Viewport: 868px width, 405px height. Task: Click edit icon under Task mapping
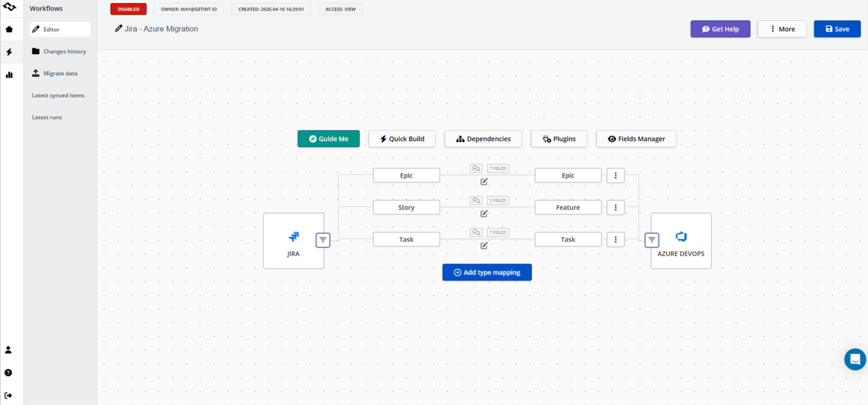click(x=484, y=245)
